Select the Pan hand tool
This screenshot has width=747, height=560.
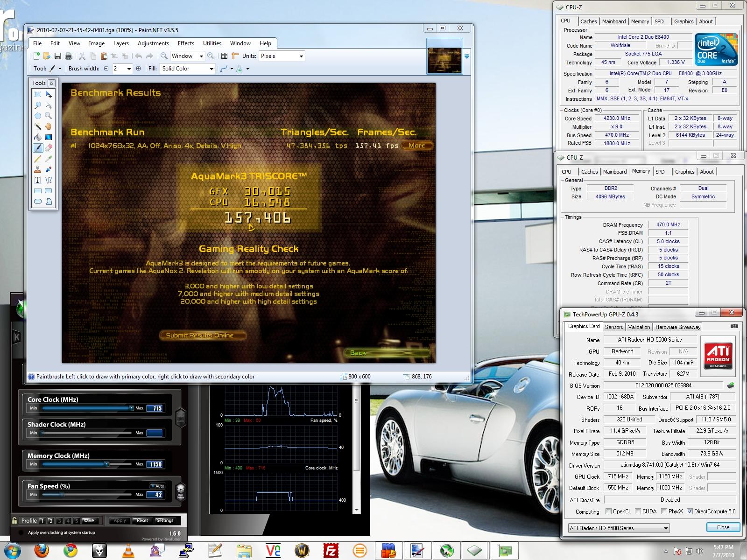49,126
